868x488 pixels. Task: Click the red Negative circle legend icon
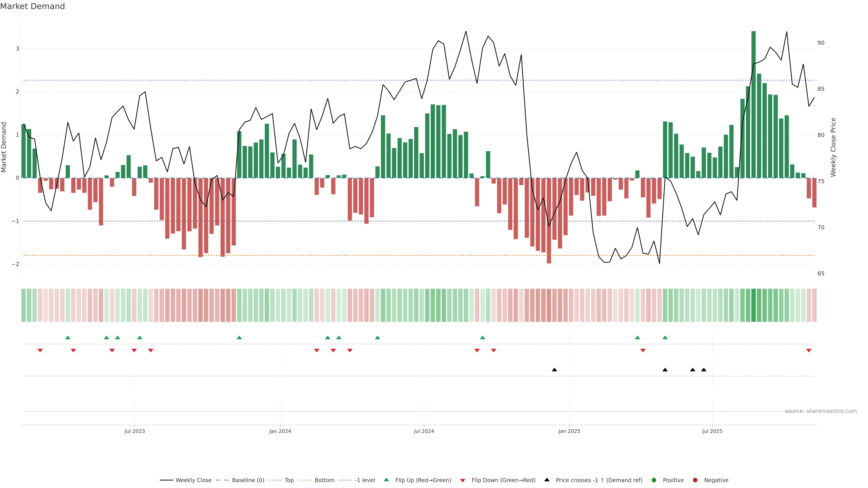695,480
